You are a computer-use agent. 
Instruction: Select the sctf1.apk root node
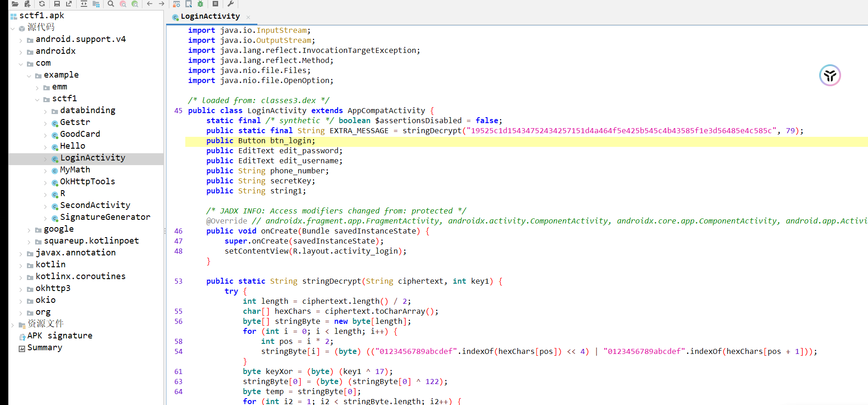click(x=42, y=16)
